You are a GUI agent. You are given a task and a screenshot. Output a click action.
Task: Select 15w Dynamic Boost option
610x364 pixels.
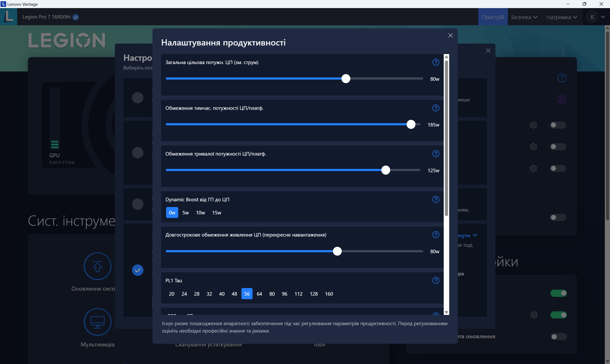coord(216,213)
